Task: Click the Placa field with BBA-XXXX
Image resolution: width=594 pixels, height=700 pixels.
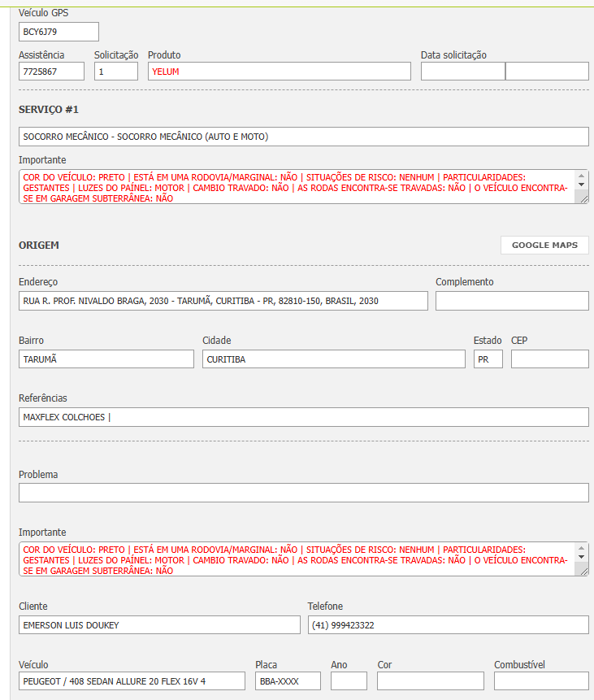Action: (288, 681)
